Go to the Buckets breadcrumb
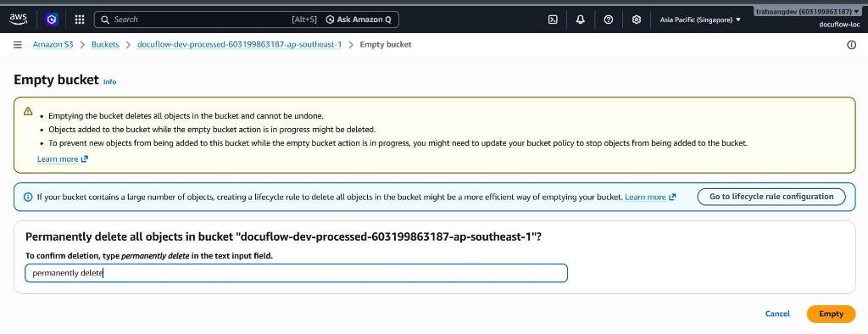The image size is (868, 334). click(x=105, y=44)
